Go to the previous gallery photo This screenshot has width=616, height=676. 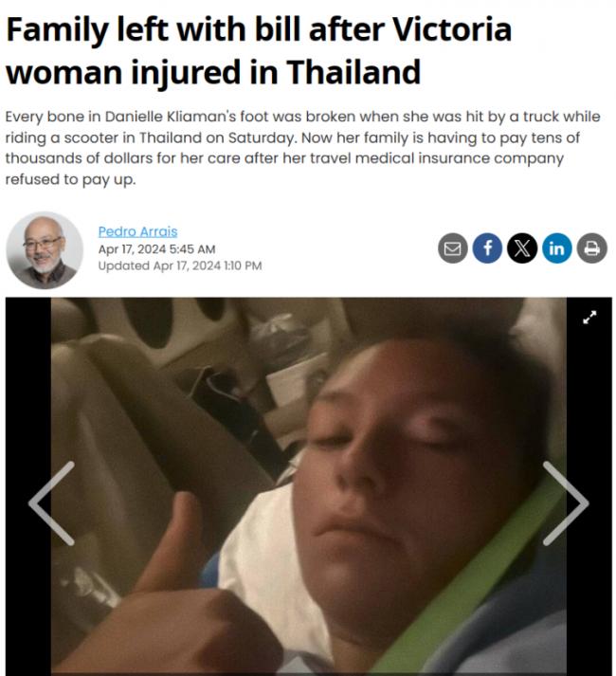coord(52,503)
